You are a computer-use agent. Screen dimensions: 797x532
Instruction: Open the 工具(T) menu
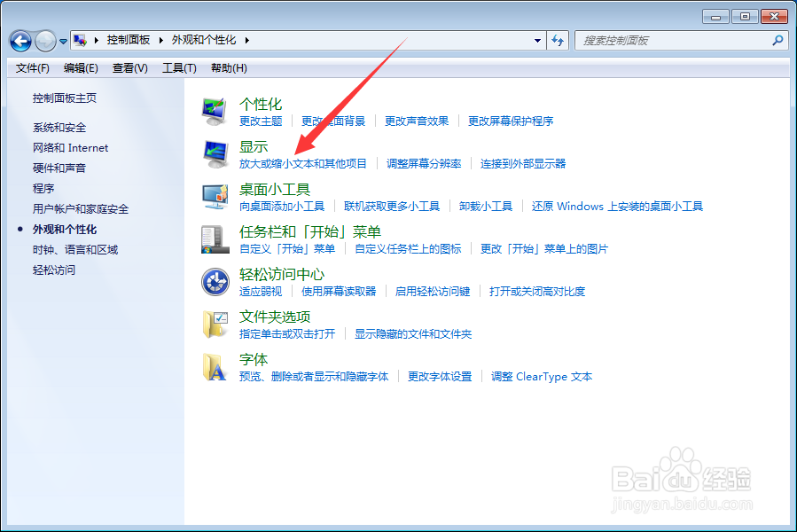point(179,68)
